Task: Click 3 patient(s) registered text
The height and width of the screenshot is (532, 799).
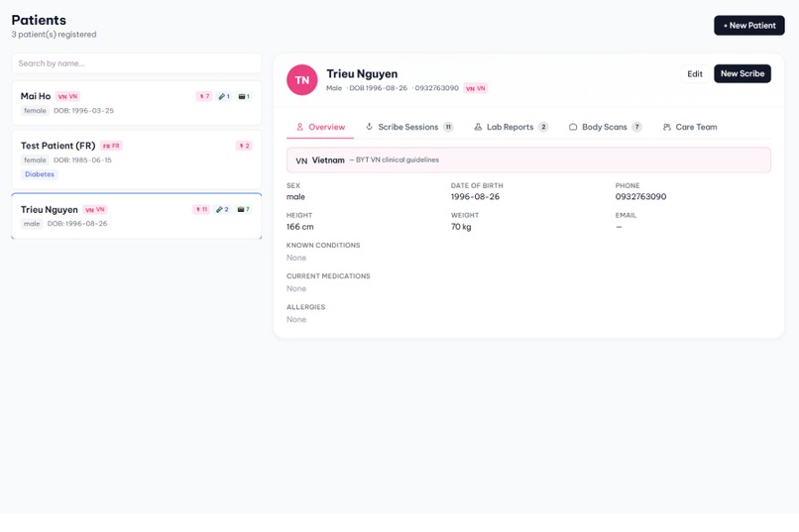Action: [x=54, y=35]
